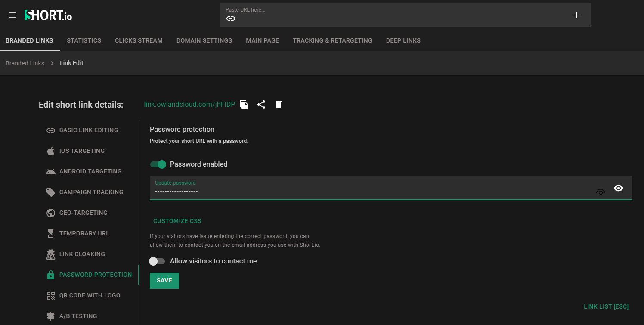Click the Short.io logo
644x325 pixels.
48,15
